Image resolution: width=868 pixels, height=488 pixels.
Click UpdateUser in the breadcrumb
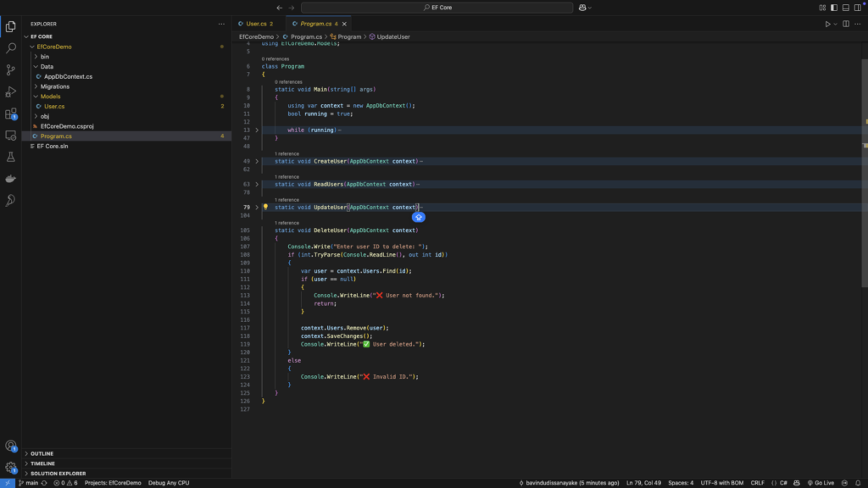(x=393, y=37)
